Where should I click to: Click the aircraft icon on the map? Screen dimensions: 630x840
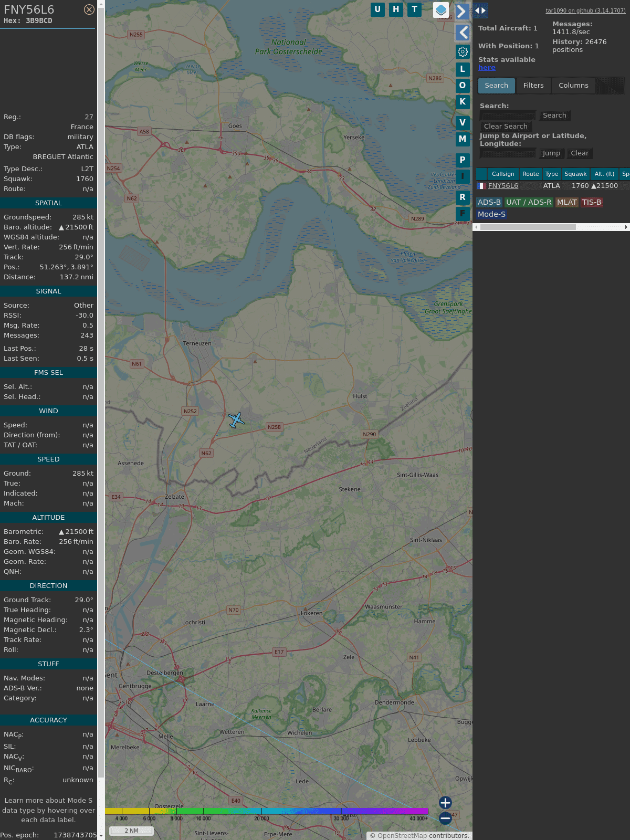236,419
